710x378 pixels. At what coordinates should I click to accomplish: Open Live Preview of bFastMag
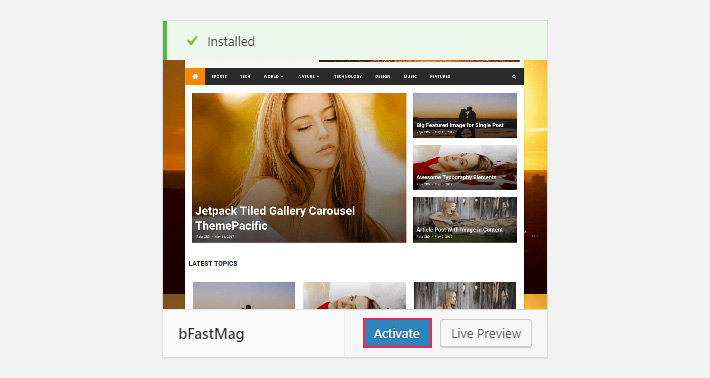486,333
